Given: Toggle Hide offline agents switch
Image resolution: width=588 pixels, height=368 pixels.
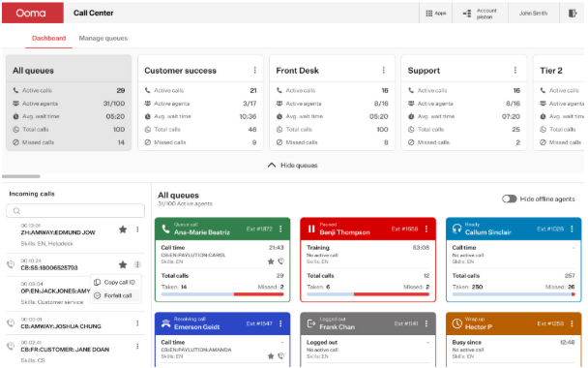Looking at the screenshot, I should [510, 199].
